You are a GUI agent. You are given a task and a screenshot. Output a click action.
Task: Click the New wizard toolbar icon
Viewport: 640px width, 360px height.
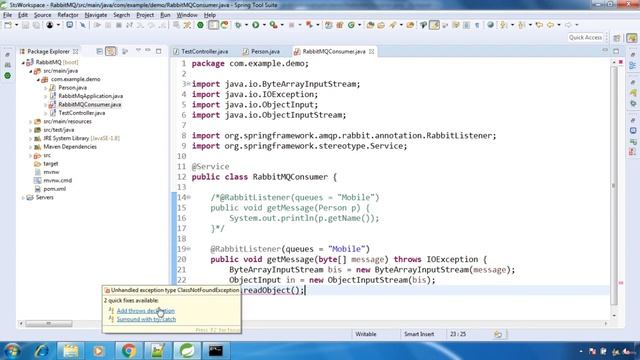[x=8, y=25]
